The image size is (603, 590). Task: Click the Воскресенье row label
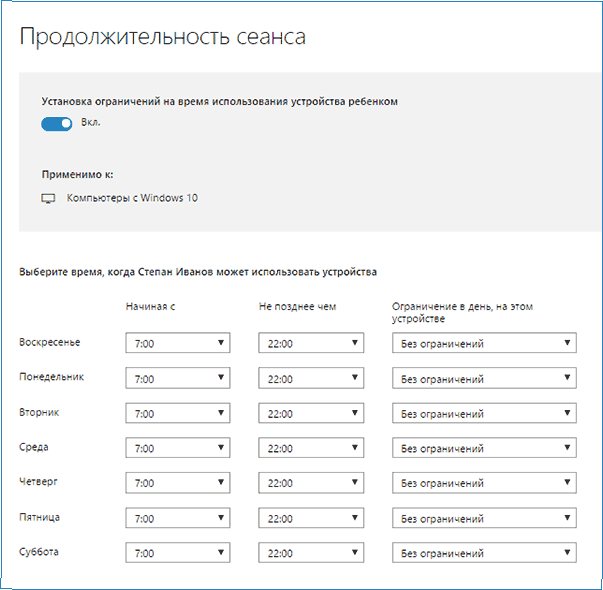coord(50,342)
